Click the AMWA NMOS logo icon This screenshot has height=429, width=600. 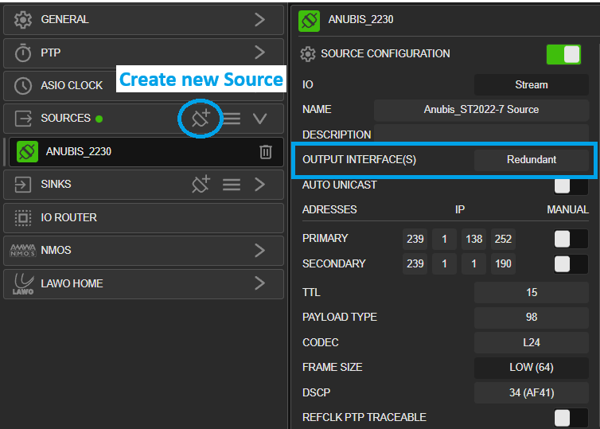click(x=23, y=250)
